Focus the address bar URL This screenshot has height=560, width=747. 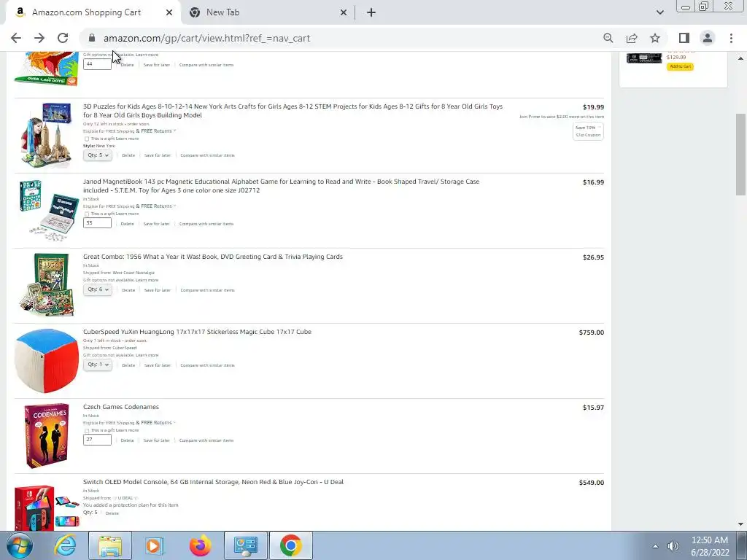pyautogui.click(x=206, y=38)
